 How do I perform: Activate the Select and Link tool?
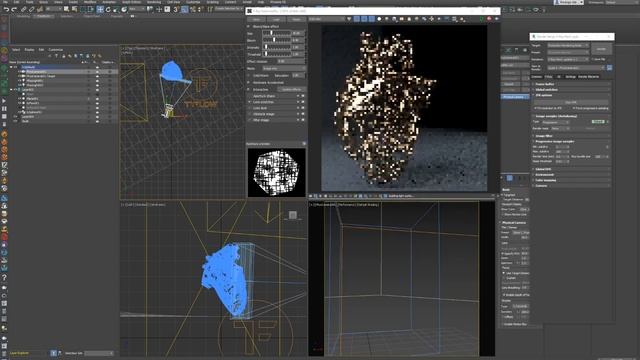coord(24,9)
